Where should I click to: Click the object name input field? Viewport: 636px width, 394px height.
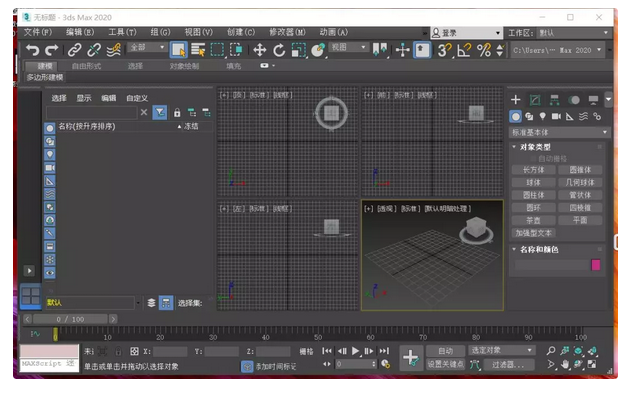552,265
